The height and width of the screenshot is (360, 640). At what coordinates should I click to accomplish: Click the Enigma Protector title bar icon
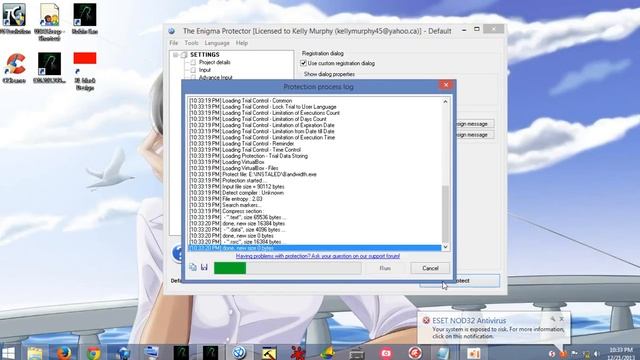(x=172, y=31)
